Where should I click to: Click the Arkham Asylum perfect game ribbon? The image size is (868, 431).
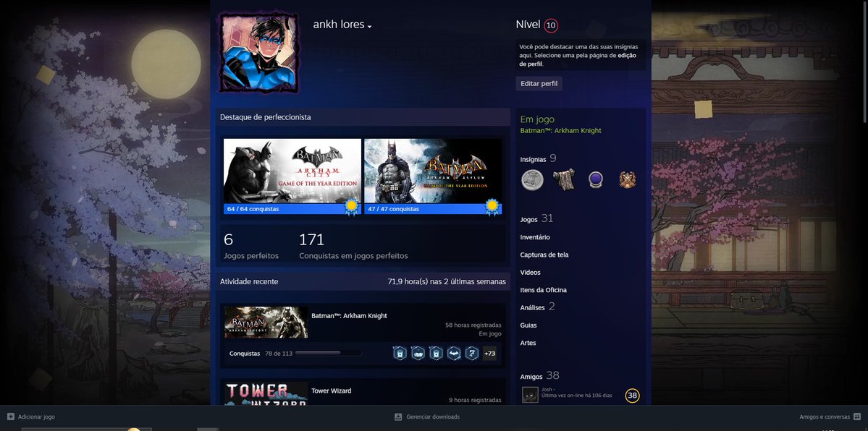click(x=492, y=208)
